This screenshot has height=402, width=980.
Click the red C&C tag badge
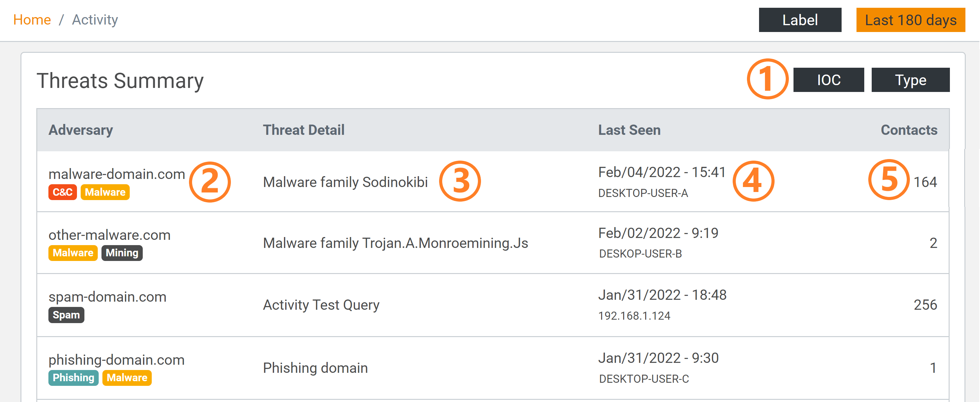click(x=62, y=192)
